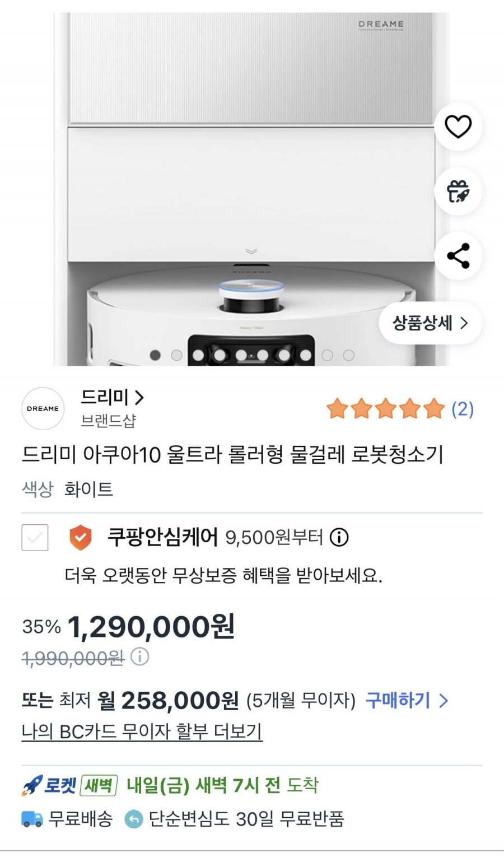Open the (2) reviews count
The width and height of the screenshot is (504, 862).
tap(463, 409)
